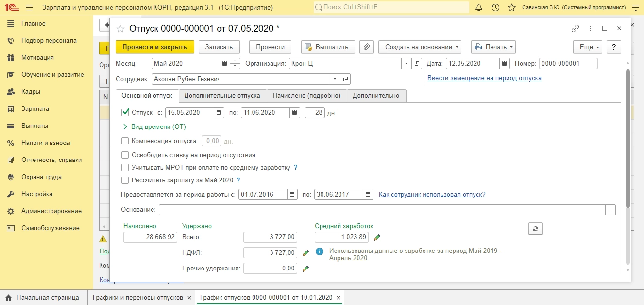This screenshot has height=305, width=644.
Task: Click the global search field
Action: click(x=391, y=8)
